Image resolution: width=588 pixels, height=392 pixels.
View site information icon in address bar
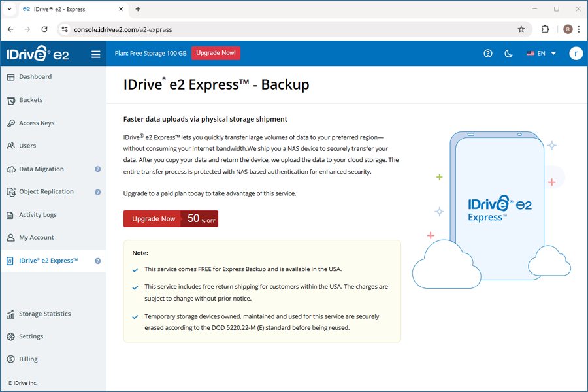tap(65, 29)
